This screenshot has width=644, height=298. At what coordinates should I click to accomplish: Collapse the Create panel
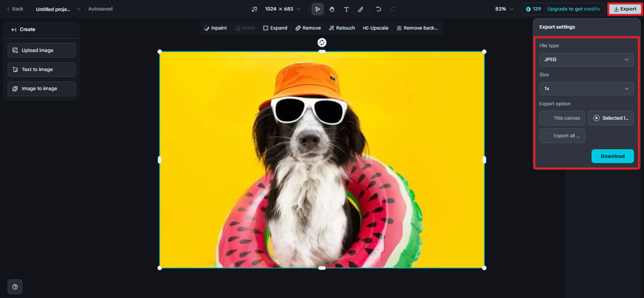[14, 30]
